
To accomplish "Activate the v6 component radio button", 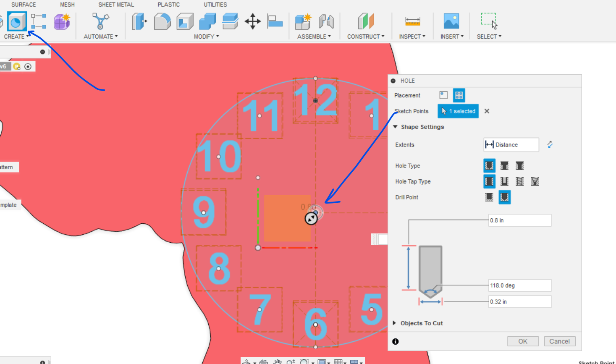I will pos(28,66).
